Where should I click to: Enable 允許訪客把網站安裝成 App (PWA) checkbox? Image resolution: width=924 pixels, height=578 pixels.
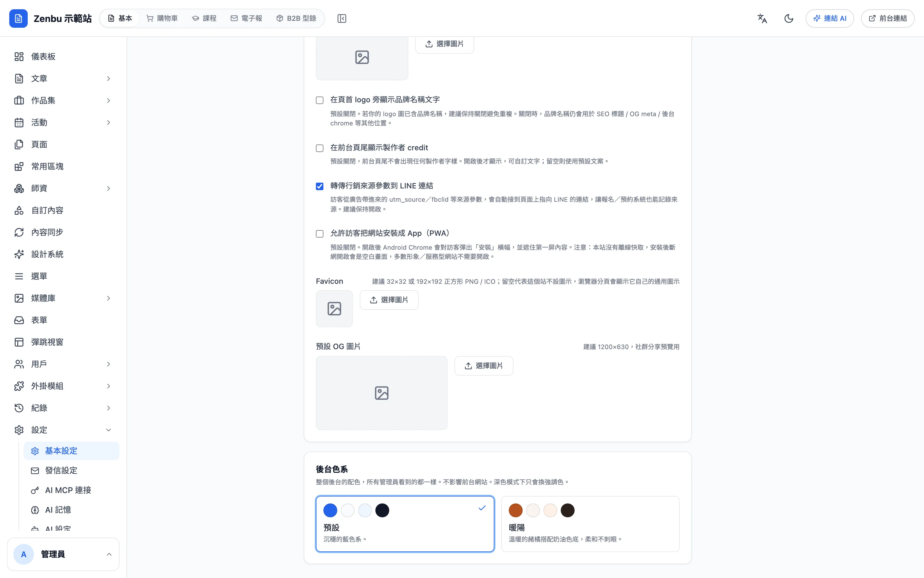(x=320, y=234)
